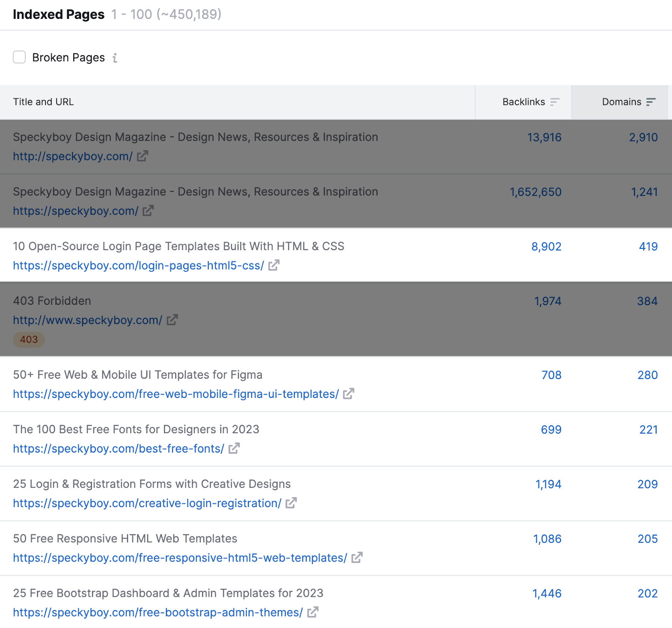Select title '50 Free Responsive HTML Web Templates'
The width and height of the screenshot is (672, 628).
[125, 539]
